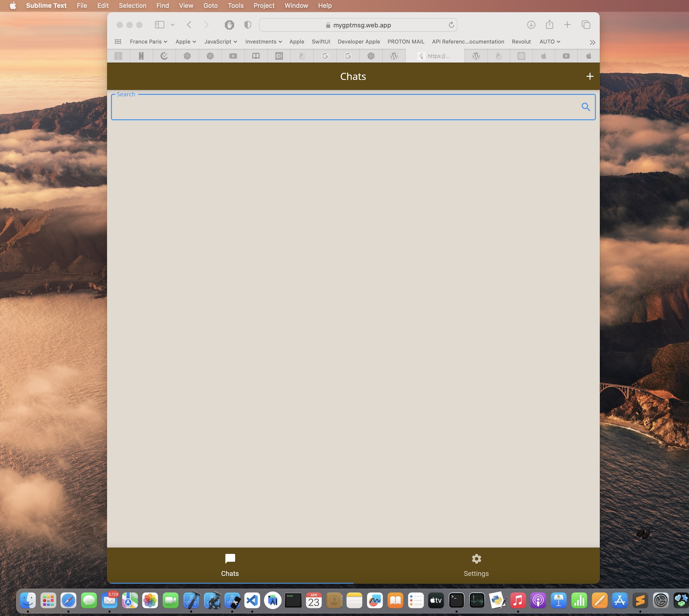This screenshot has width=689, height=616.
Task: Open the Apple menu logo
Action: coord(12,5)
